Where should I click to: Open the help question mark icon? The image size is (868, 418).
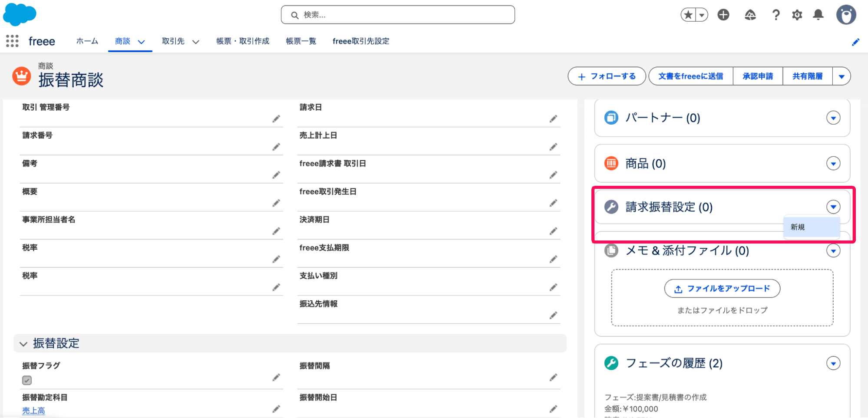(776, 15)
